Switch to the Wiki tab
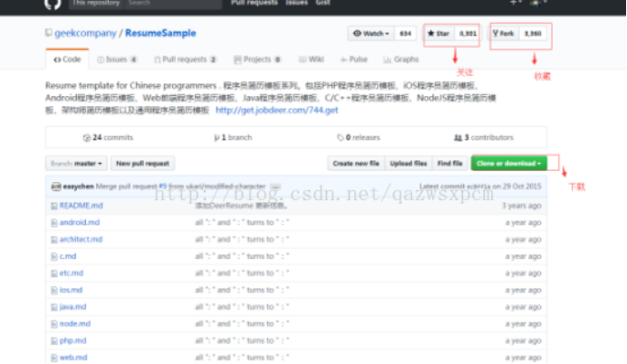 (311, 60)
